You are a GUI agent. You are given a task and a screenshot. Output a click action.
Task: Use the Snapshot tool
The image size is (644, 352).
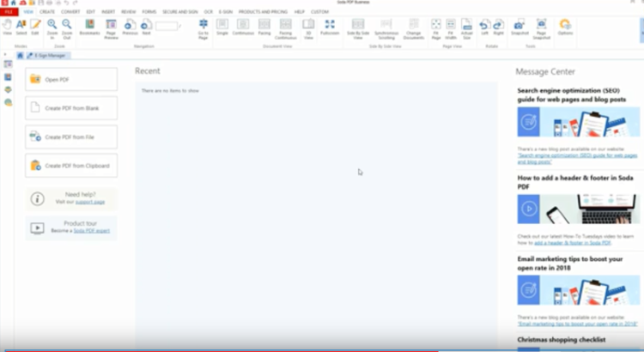tap(519, 27)
